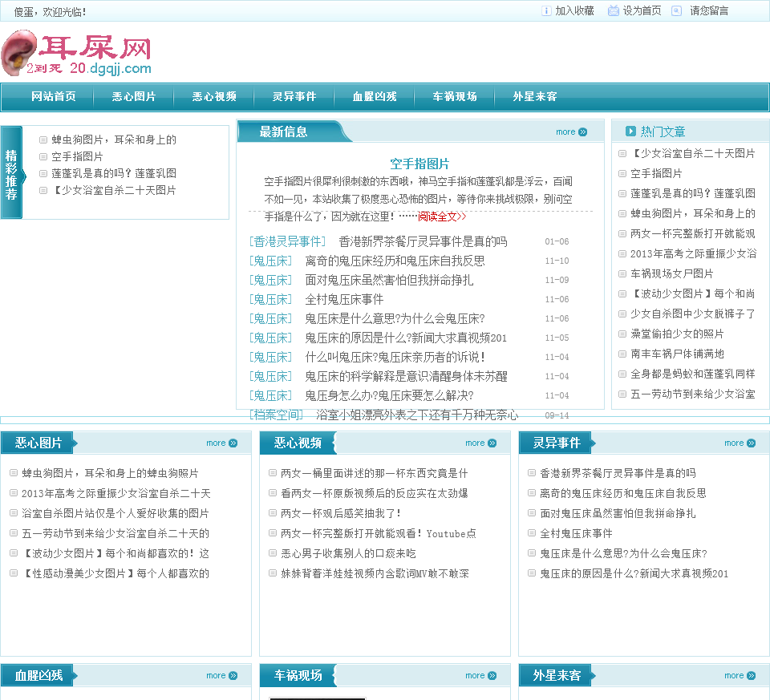This screenshot has width=770, height=700.
Task: Open the 灵异事件 navigation tab
Action: coord(294,96)
